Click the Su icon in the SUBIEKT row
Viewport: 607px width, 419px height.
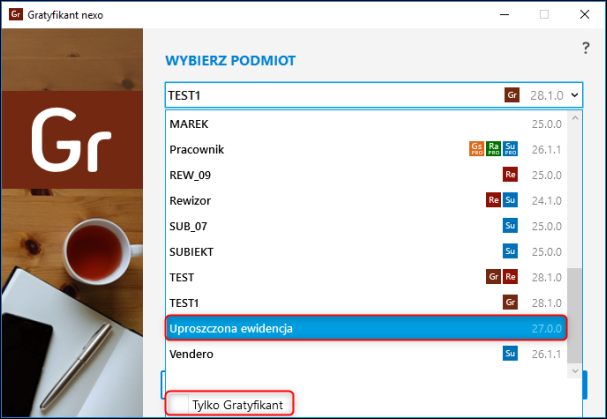[x=510, y=251]
